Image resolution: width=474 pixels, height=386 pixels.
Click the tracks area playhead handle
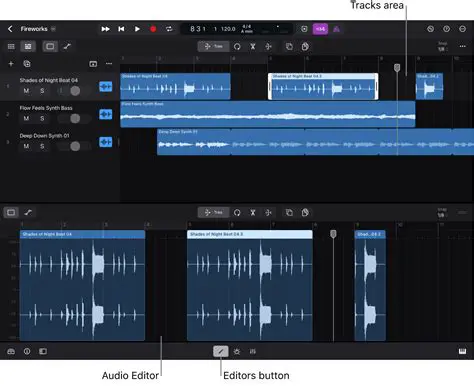tap(397, 68)
